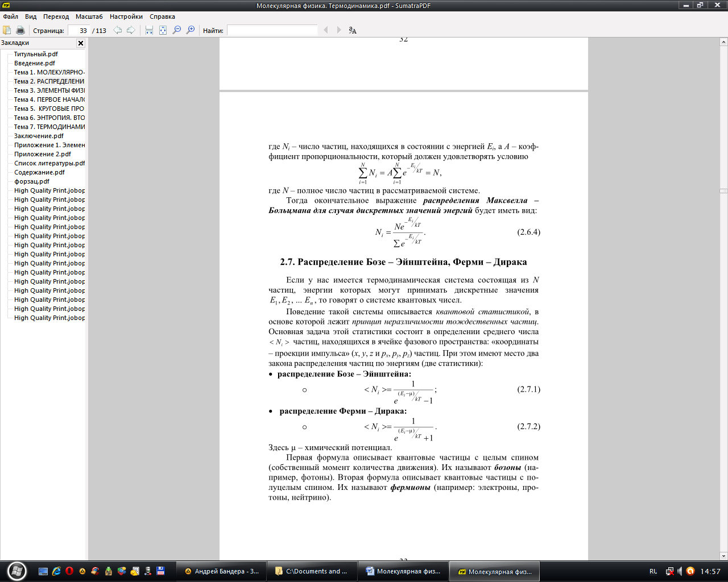
Task: Click formula number (2.7.1)
Action: 529,389
